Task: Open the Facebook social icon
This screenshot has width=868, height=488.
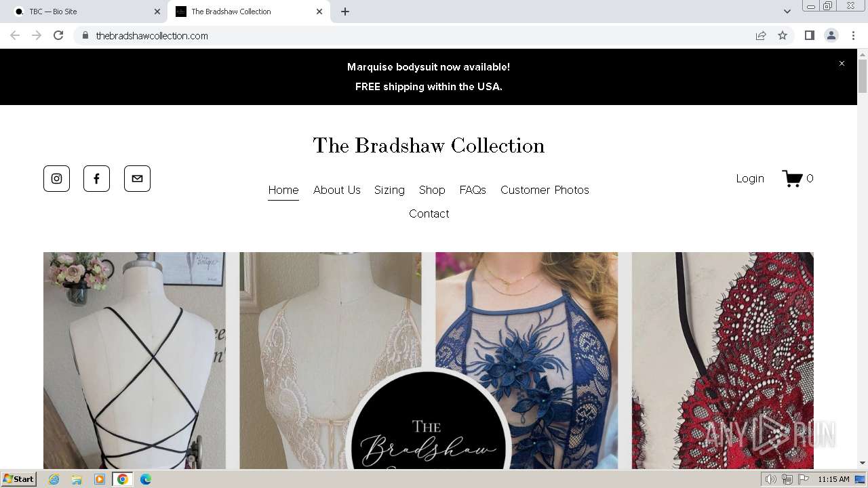Action: coord(96,179)
